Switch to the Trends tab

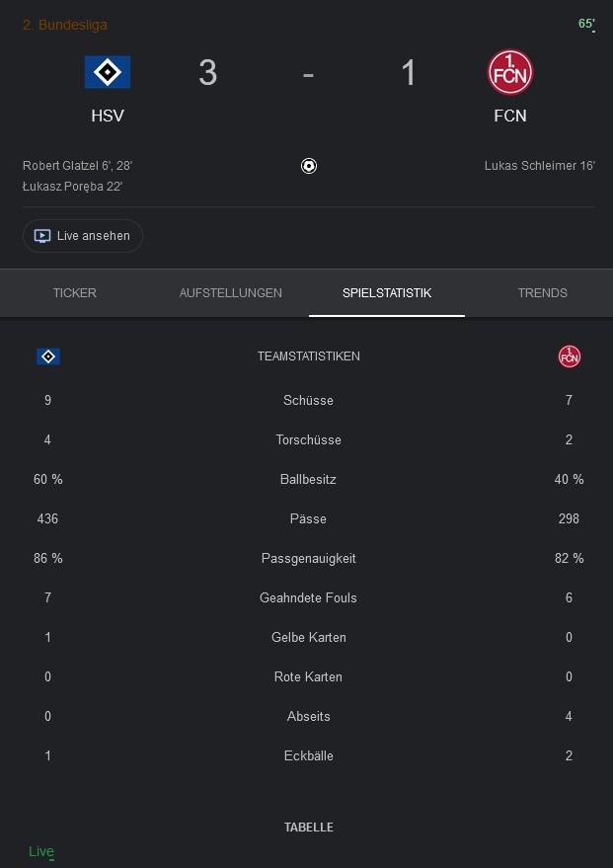click(542, 293)
